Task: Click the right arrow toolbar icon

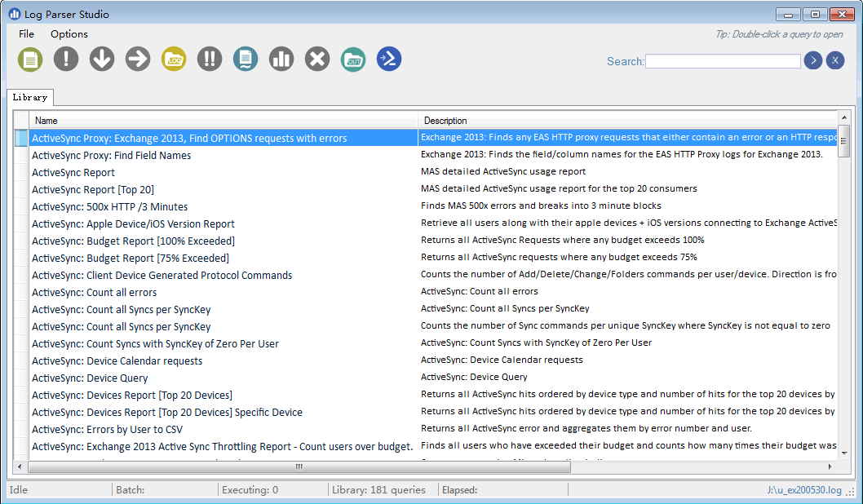Action: coord(138,59)
